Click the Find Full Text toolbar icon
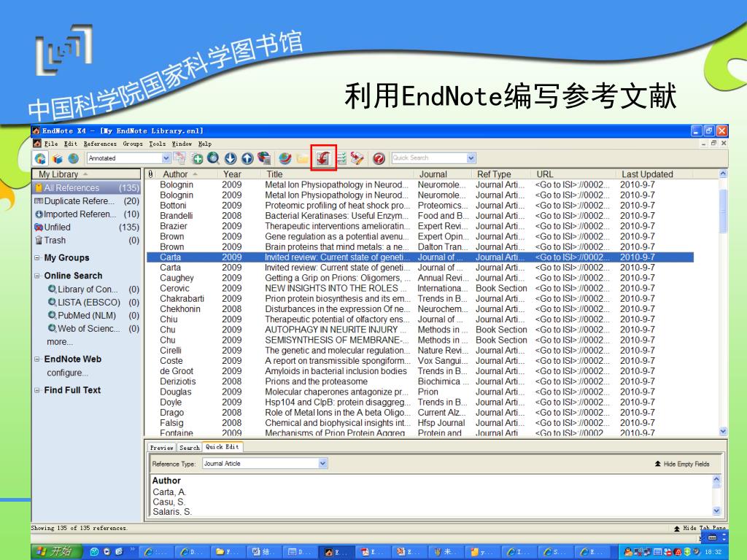The width and height of the screenshot is (747, 560). (264, 158)
